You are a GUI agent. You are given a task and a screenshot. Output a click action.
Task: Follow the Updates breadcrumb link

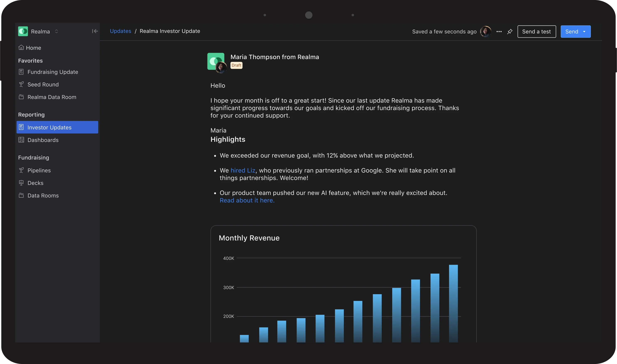121,31
